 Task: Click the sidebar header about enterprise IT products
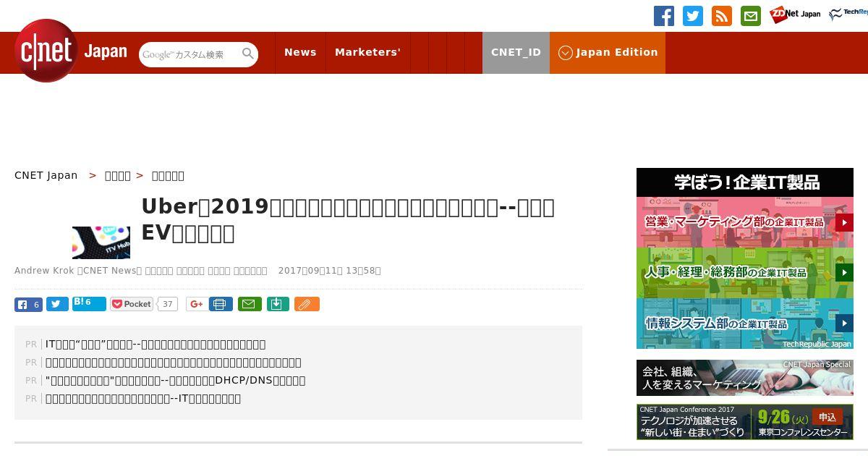tap(745, 182)
